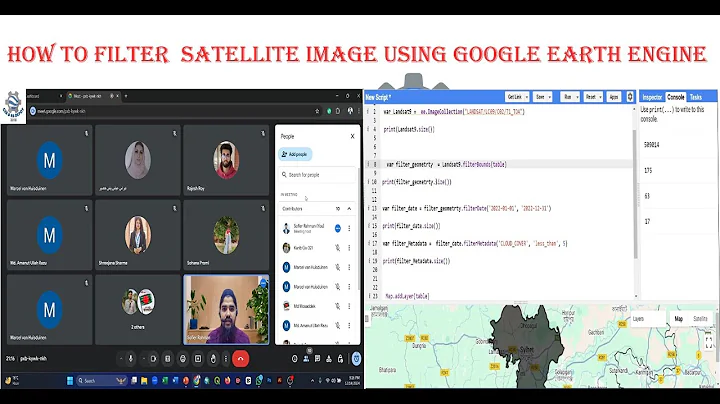This screenshot has width=720, height=404.
Task: Open Firefox from the taskbar
Action: pyautogui.click(x=227, y=381)
